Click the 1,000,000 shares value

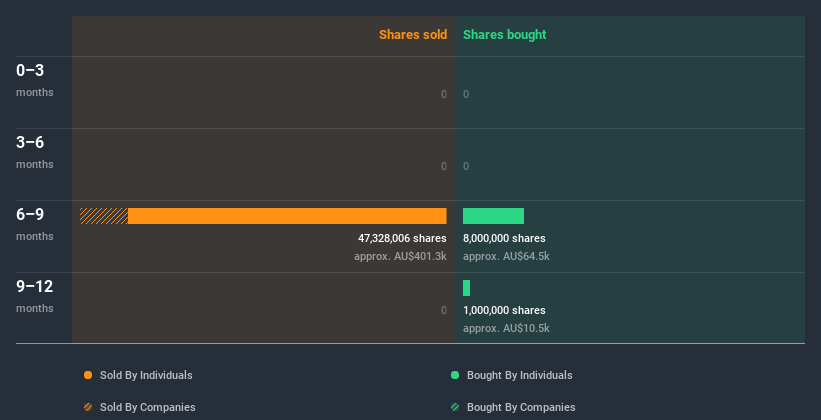[x=504, y=310]
